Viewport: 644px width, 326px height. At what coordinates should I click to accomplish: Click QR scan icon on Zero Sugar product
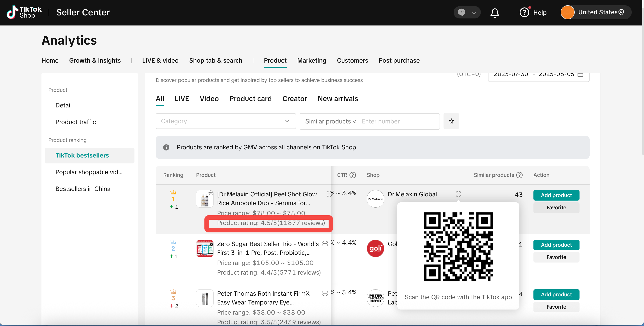(325, 244)
